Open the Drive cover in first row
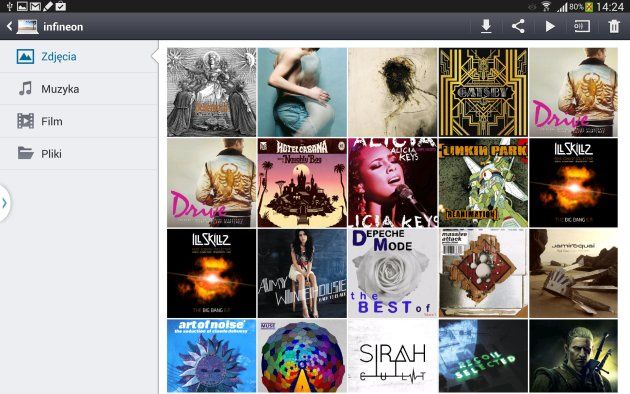Viewport: 630px width, 394px height. pyautogui.click(x=573, y=92)
